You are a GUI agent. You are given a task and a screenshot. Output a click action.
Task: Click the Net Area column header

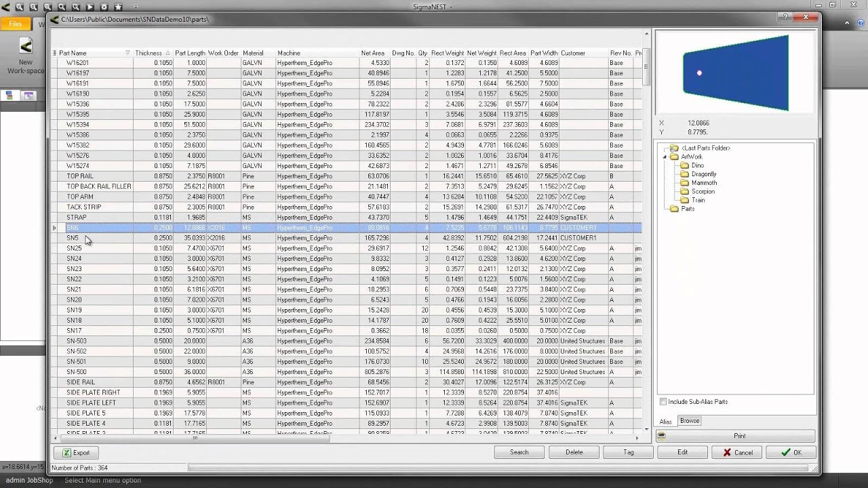(373, 53)
